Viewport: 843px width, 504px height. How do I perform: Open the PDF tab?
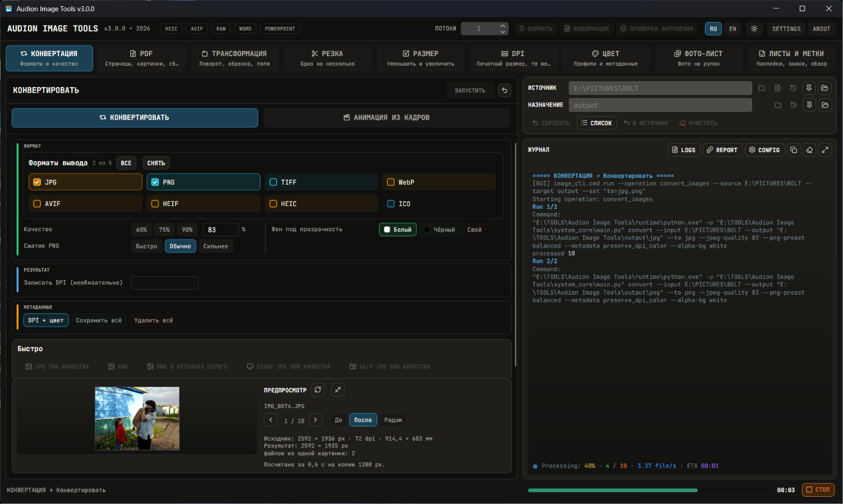[x=142, y=58]
